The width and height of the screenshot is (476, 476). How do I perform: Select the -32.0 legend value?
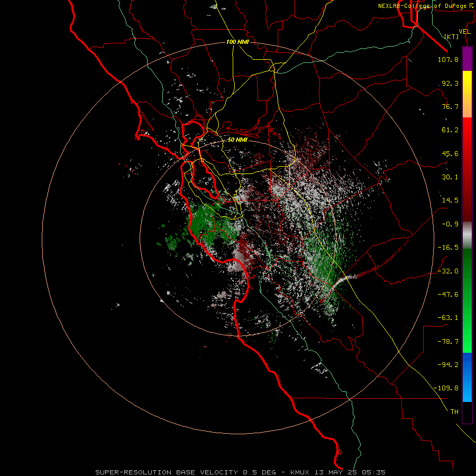coord(448,271)
